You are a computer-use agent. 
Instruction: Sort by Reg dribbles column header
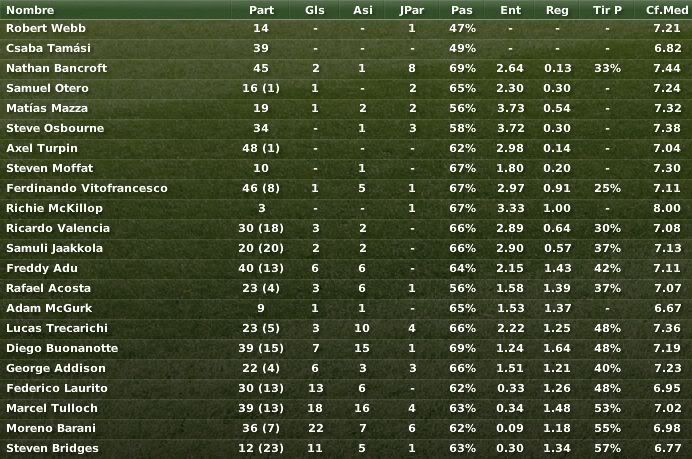point(557,10)
